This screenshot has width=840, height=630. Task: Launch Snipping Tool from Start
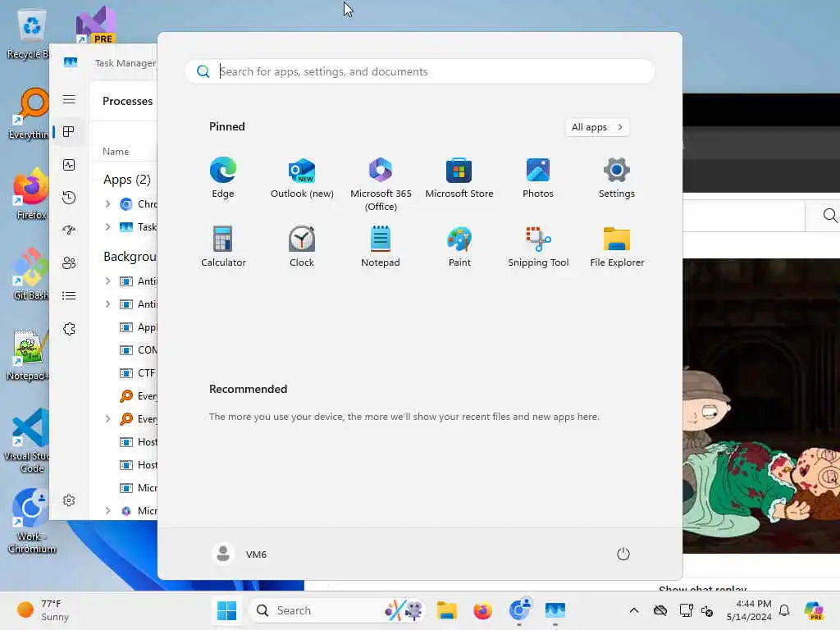click(x=538, y=246)
